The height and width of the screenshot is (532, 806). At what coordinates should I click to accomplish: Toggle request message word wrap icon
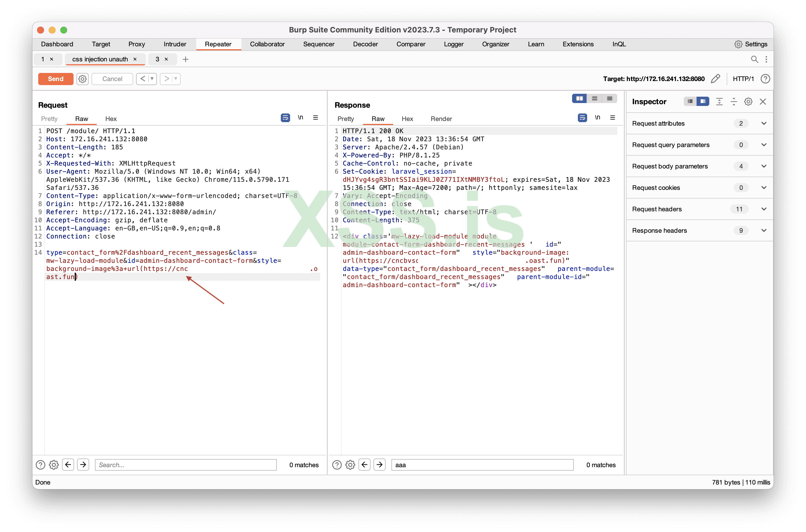pos(285,118)
